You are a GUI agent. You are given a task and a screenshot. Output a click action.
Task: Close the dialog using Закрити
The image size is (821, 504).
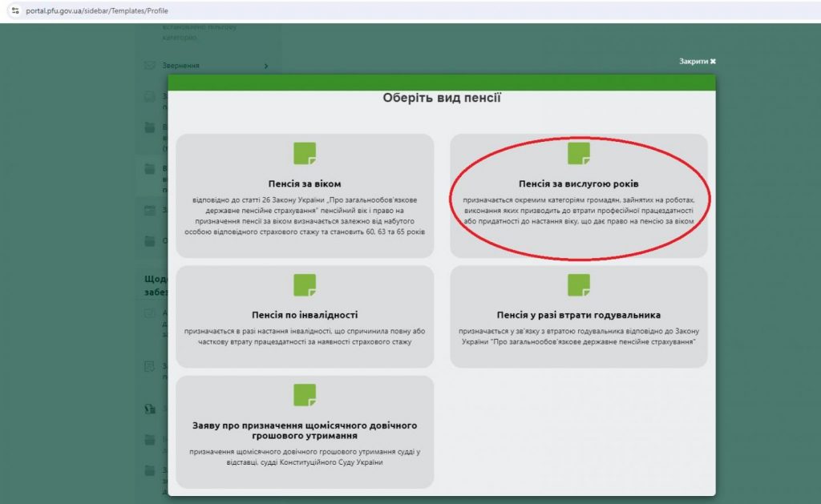point(697,62)
